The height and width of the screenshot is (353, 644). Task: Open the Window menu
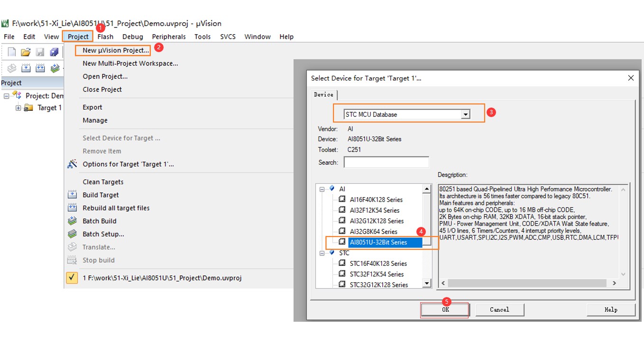258,36
